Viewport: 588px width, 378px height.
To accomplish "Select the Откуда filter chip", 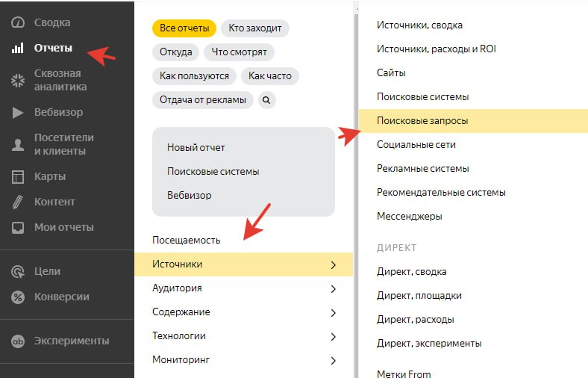I will 176,52.
